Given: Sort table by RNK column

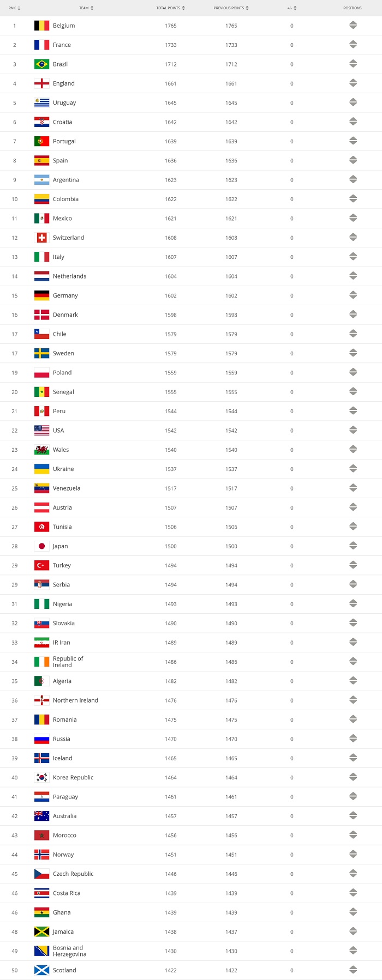Looking at the screenshot, I should (14, 8).
